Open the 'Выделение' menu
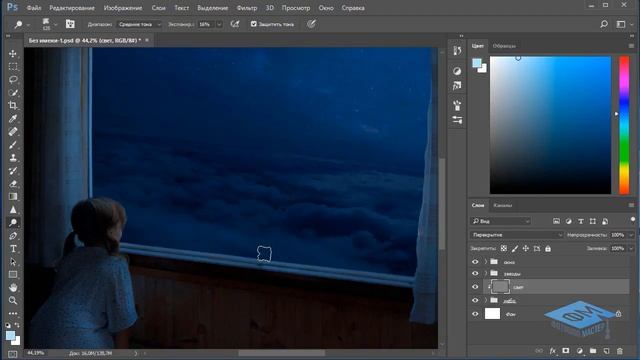This screenshot has width=640, height=360. (213, 8)
